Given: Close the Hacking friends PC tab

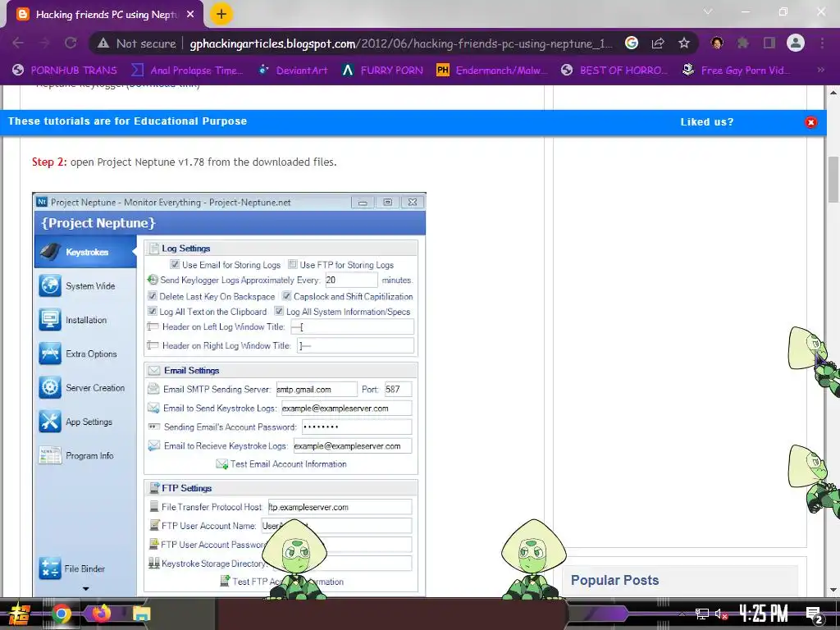Looking at the screenshot, I should (190, 15).
